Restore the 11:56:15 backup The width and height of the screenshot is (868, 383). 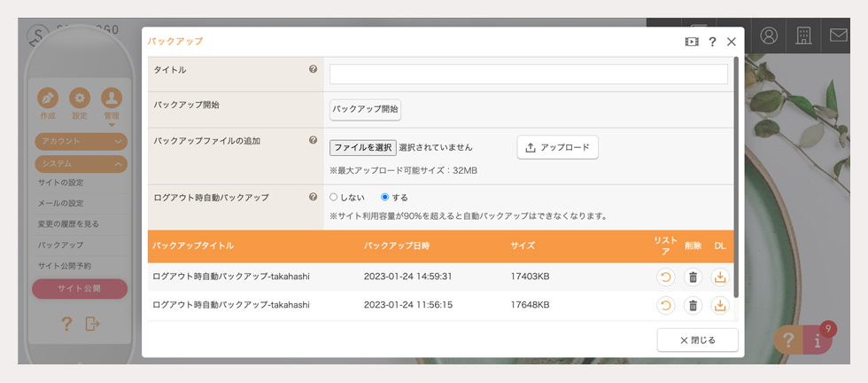pos(665,305)
